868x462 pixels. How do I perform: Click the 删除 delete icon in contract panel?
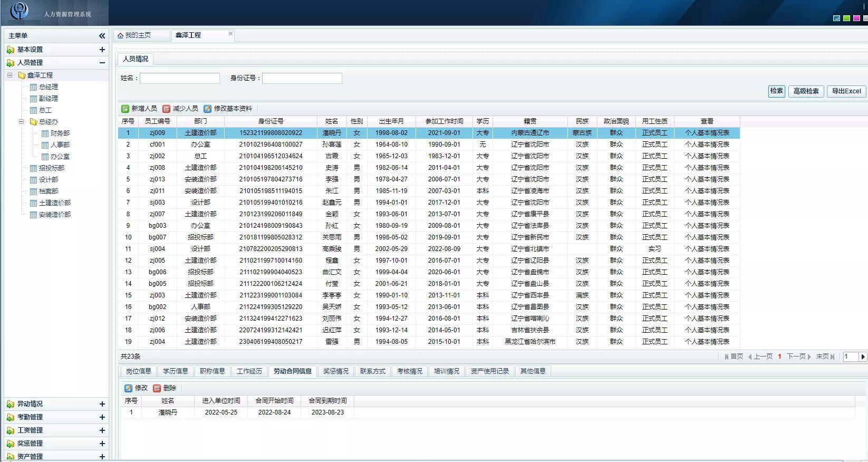click(x=157, y=388)
